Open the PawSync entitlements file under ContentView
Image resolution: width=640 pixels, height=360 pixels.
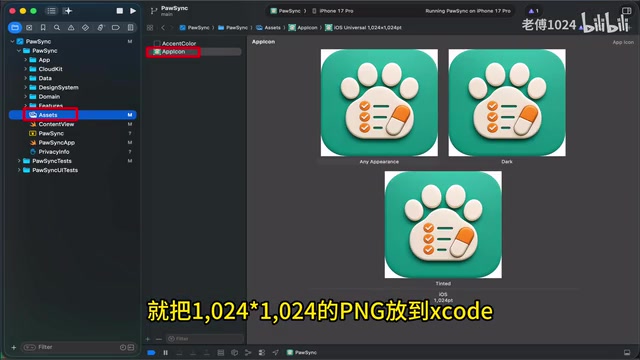51,133
